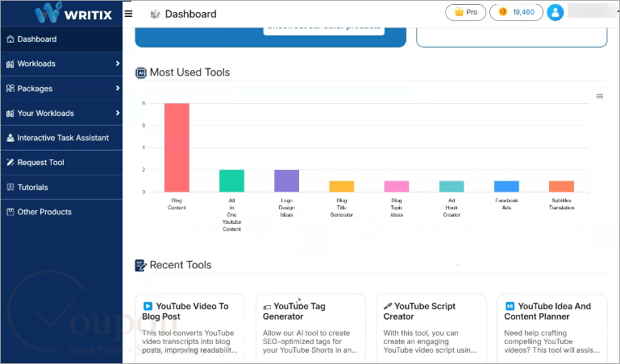Click the Most Used Tools heading

pos(189,72)
